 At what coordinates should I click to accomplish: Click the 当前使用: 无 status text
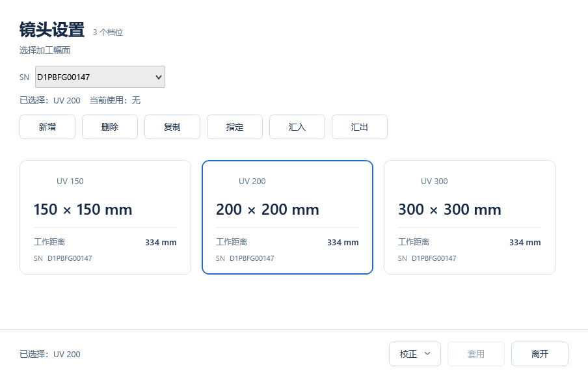click(115, 100)
